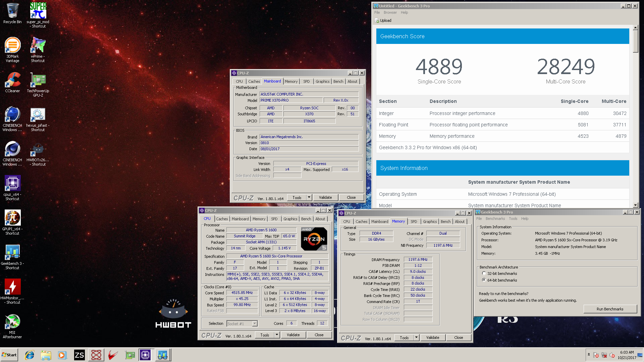
Task: Open Tools menu in Geekbench 3 Pro
Action: point(513,219)
